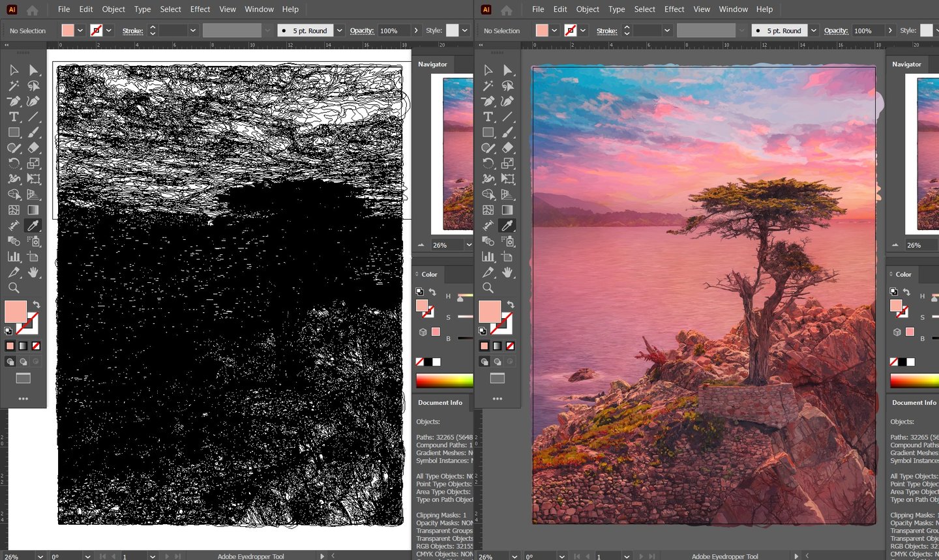Choose Shape Builder tool in right window
Viewport: 939px width, 560px height.
(488, 194)
